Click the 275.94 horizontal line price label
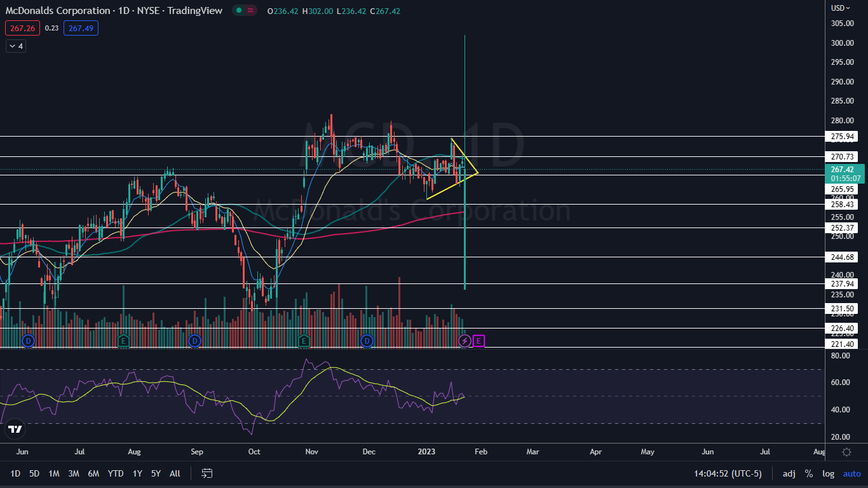Screen dimensions: 868x488 click(x=841, y=136)
